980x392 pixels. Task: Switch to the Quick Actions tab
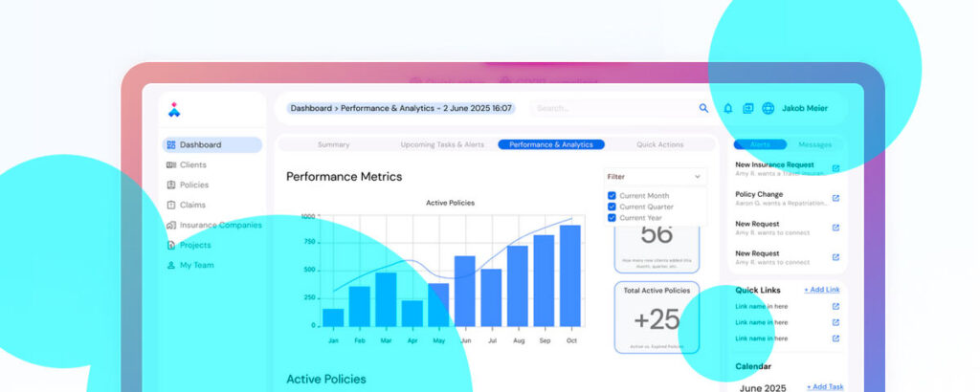660,144
